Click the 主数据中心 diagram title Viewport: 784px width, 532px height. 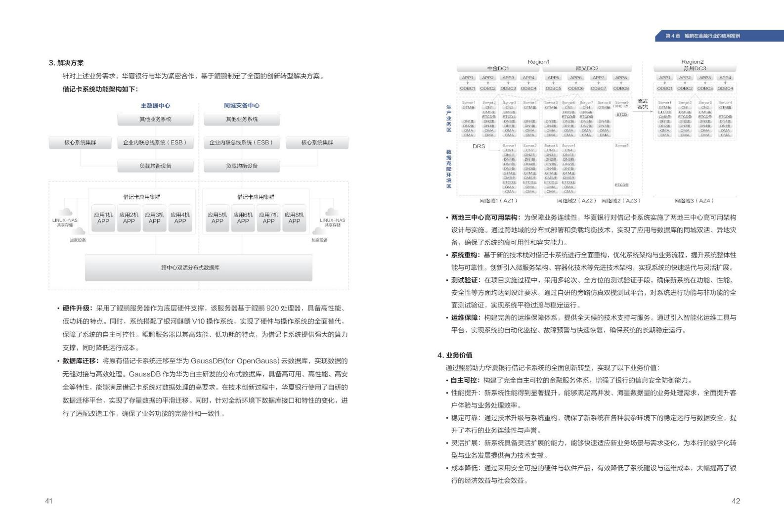pos(155,105)
